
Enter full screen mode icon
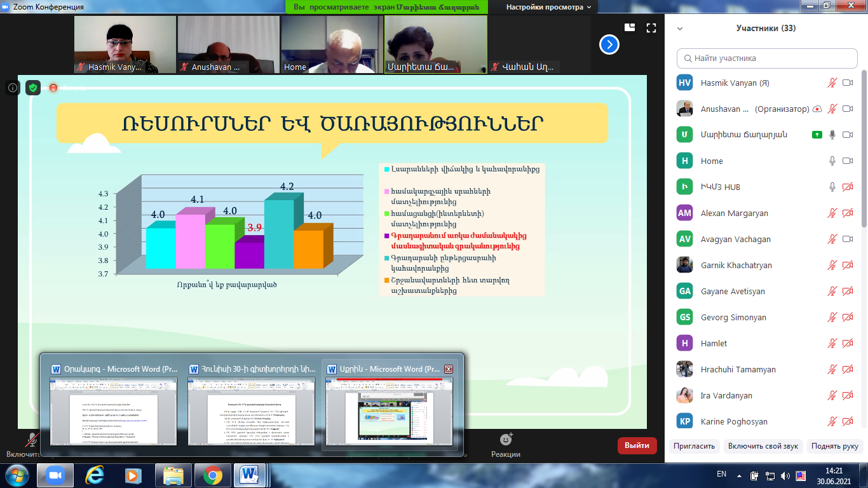[651, 27]
